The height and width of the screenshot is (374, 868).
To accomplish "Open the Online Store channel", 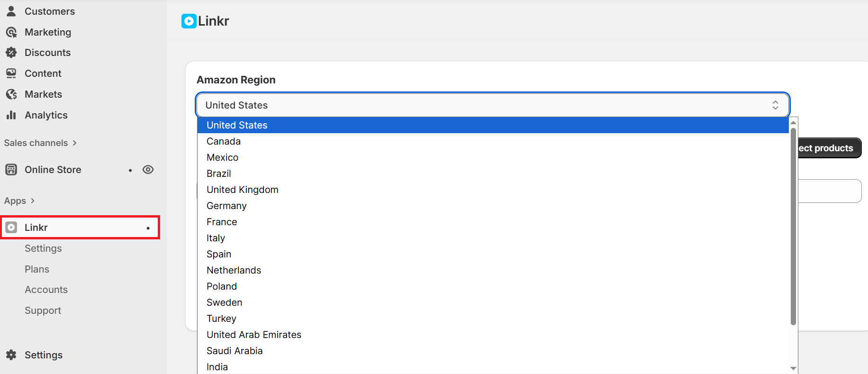I will [x=53, y=170].
